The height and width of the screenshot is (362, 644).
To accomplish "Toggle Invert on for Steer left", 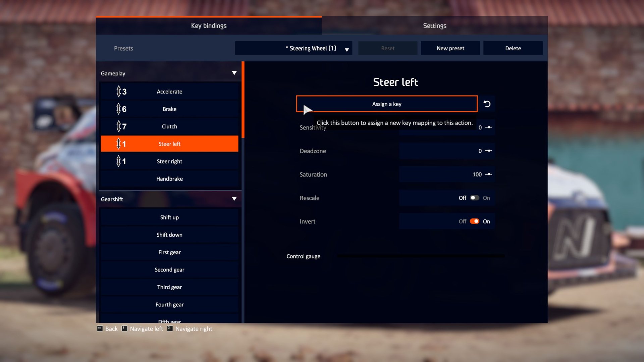I will pos(474,221).
